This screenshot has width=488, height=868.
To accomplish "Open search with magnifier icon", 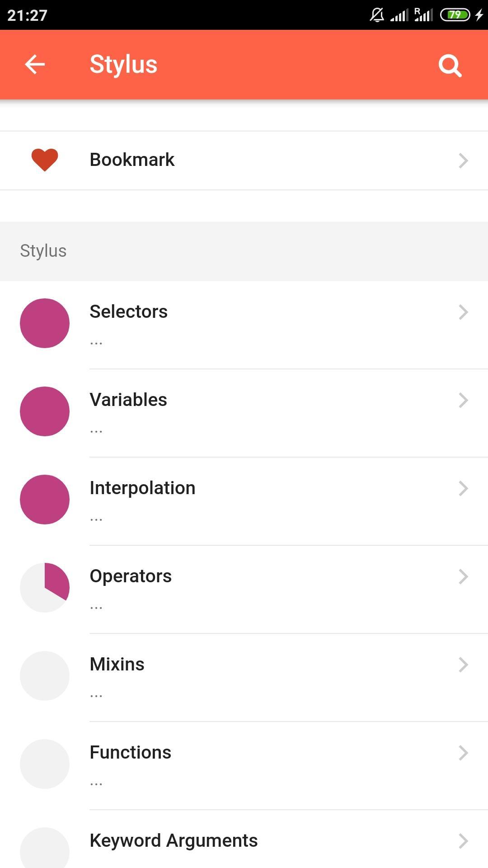I will pyautogui.click(x=450, y=66).
